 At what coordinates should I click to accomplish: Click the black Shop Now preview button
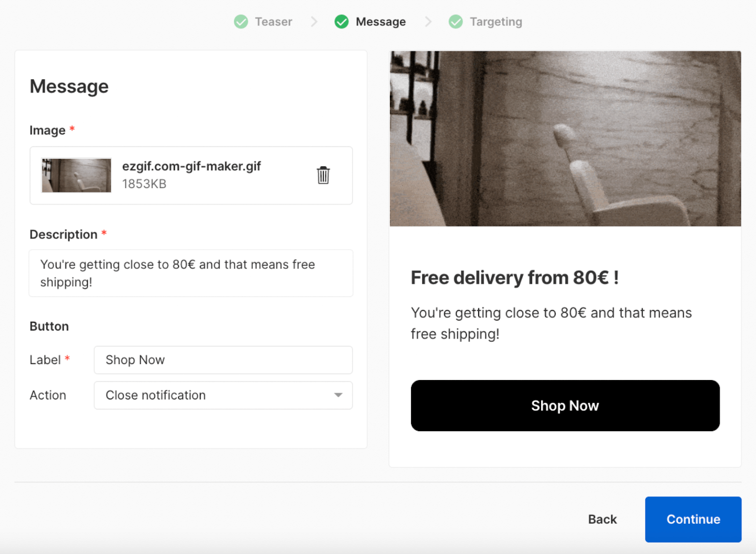pyautogui.click(x=565, y=406)
